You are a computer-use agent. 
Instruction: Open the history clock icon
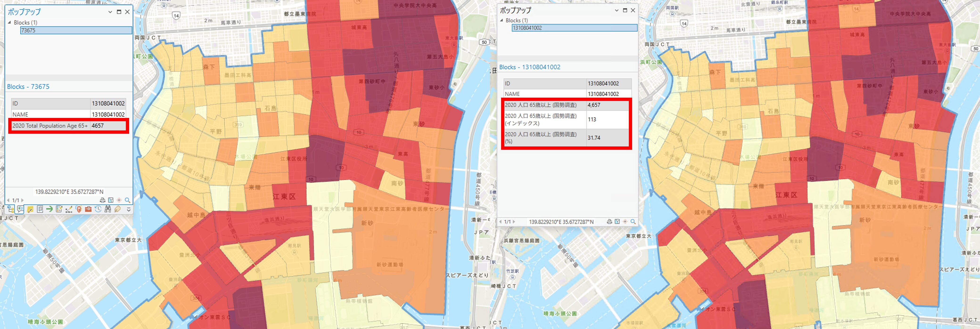[x=98, y=209]
